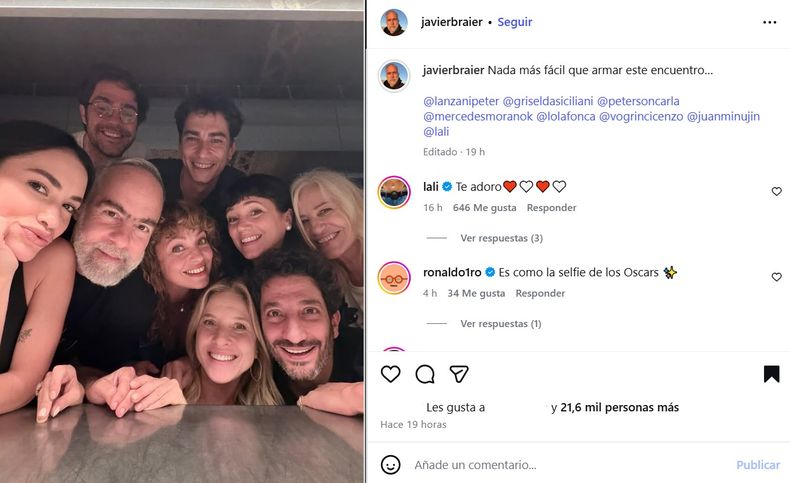Focus the "Añade un comentario" input field

[560, 465]
